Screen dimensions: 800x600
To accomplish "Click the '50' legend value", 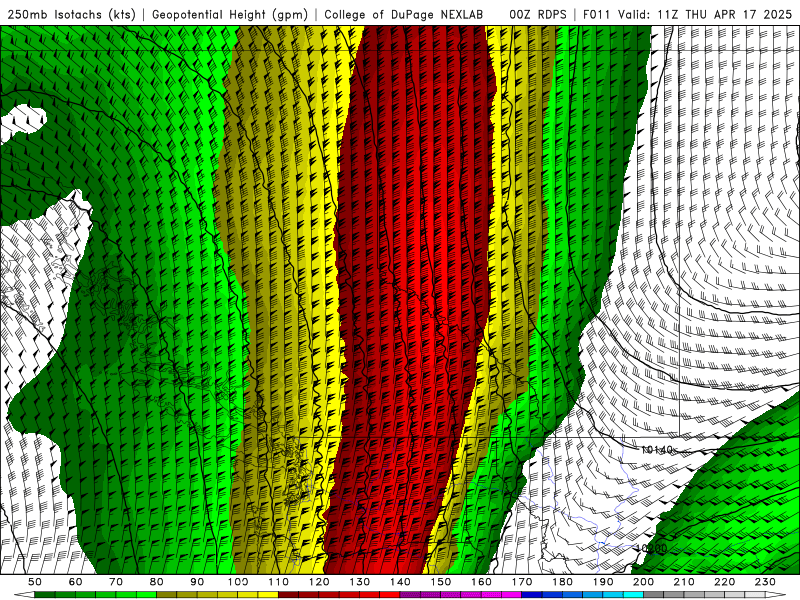I will point(35,582).
